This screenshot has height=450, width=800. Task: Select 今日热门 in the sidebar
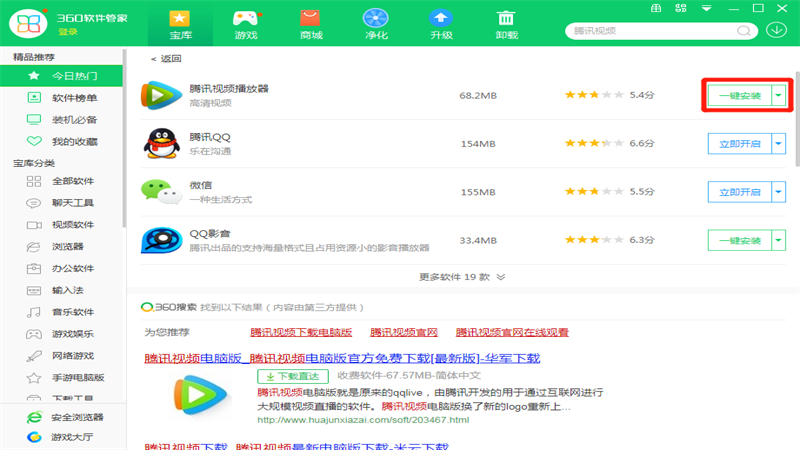click(x=61, y=76)
